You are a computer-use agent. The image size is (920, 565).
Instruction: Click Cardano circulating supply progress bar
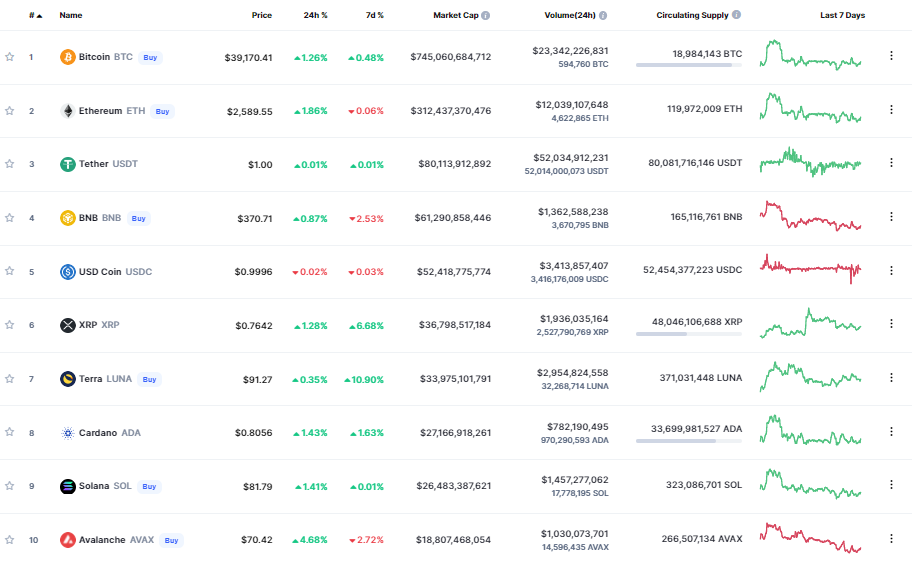click(689, 441)
